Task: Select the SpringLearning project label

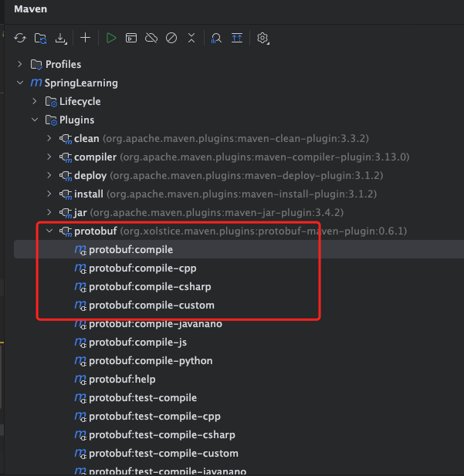Action: pyautogui.click(x=81, y=83)
